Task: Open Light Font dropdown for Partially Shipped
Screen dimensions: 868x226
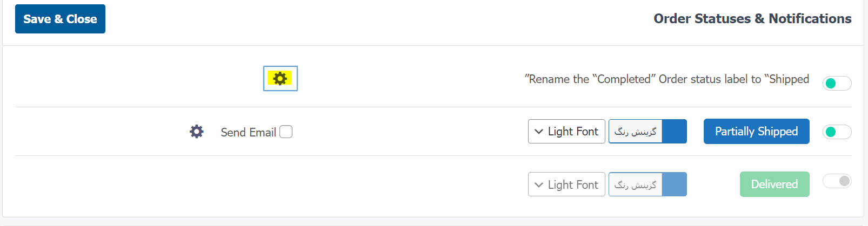Action: 566,131
